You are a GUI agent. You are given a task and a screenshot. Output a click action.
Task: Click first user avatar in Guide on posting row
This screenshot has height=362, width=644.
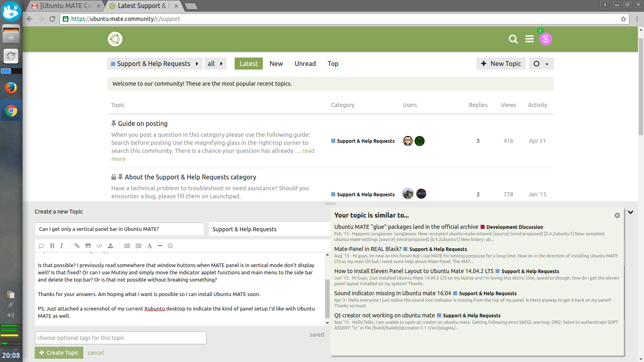pos(408,141)
